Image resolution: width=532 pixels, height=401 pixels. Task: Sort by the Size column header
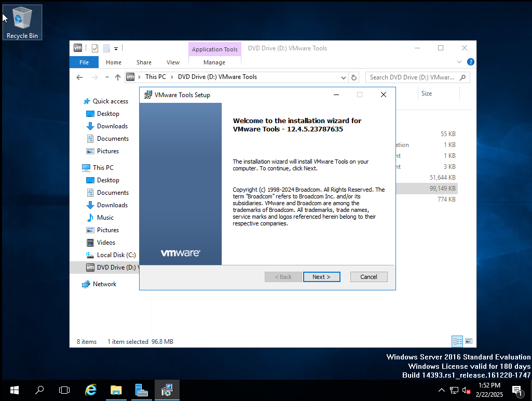click(x=427, y=93)
